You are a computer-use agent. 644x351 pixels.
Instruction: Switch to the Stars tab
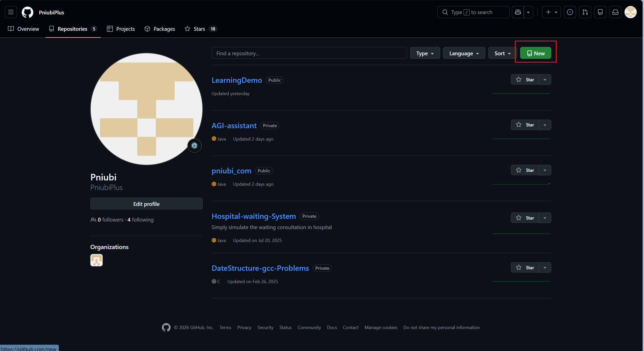[x=201, y=29]
